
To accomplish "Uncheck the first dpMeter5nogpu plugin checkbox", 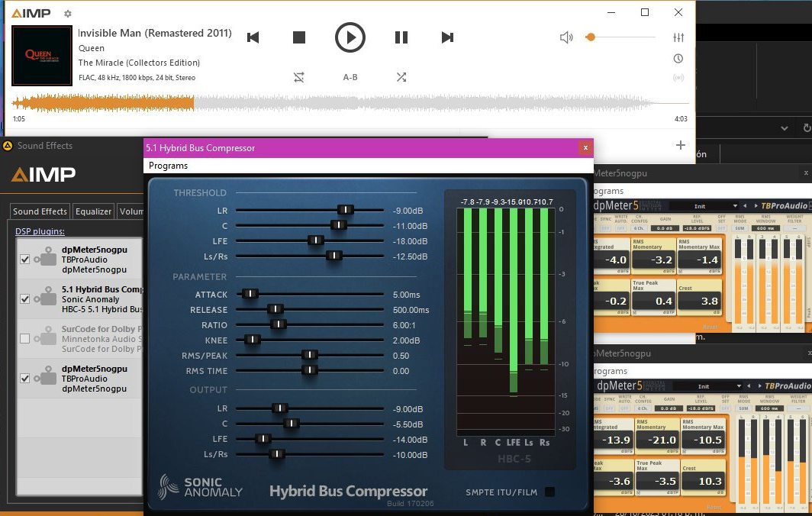I will [24, 259].
